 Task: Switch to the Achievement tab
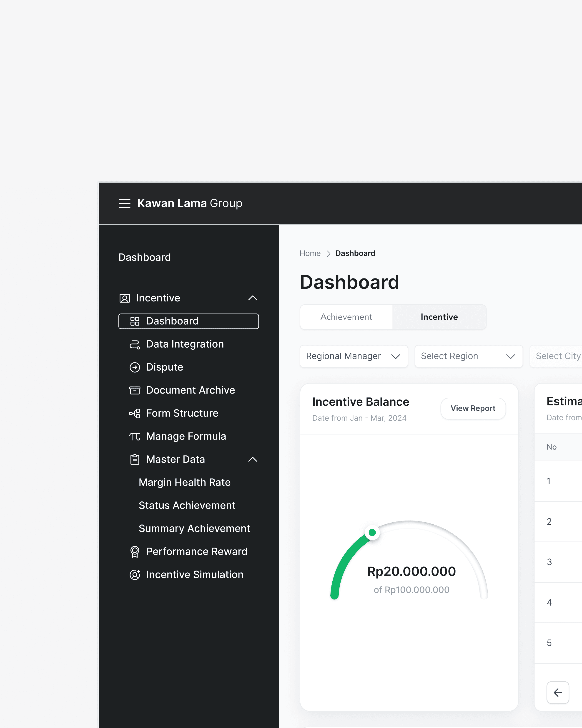pyautogui.click(x=346, y=317)
